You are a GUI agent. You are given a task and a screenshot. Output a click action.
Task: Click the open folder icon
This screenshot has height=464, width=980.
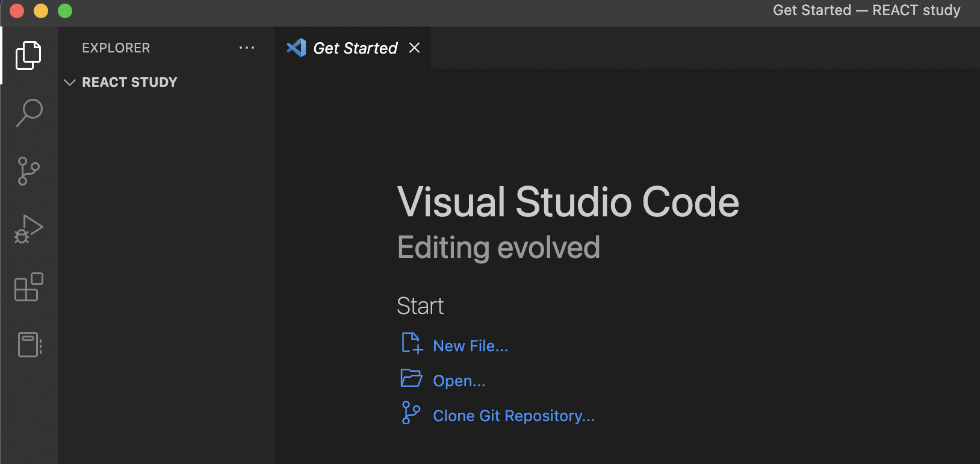(x=412, y=378)
